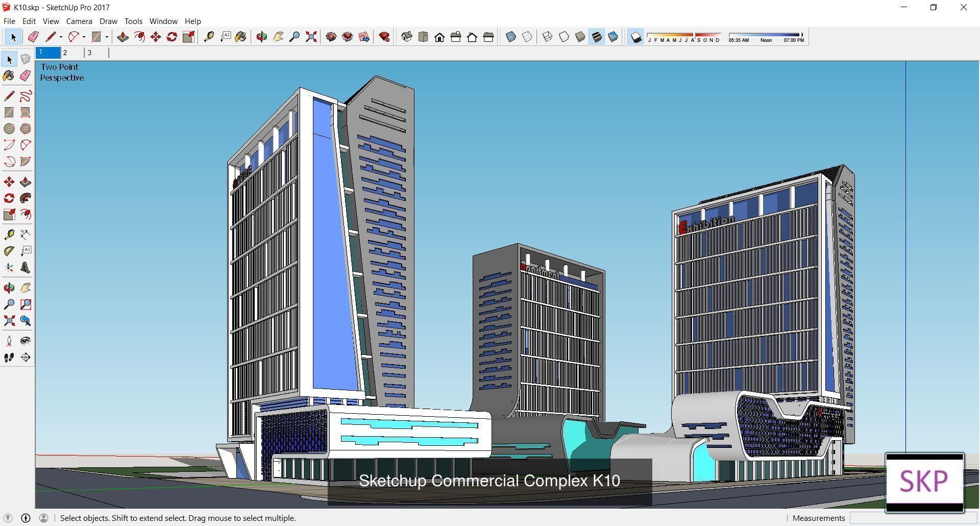The width and height of the screenshot is (980, 526).
Task: Open 3D Warehouse from the top toolbar
Action: click(331, 37)
